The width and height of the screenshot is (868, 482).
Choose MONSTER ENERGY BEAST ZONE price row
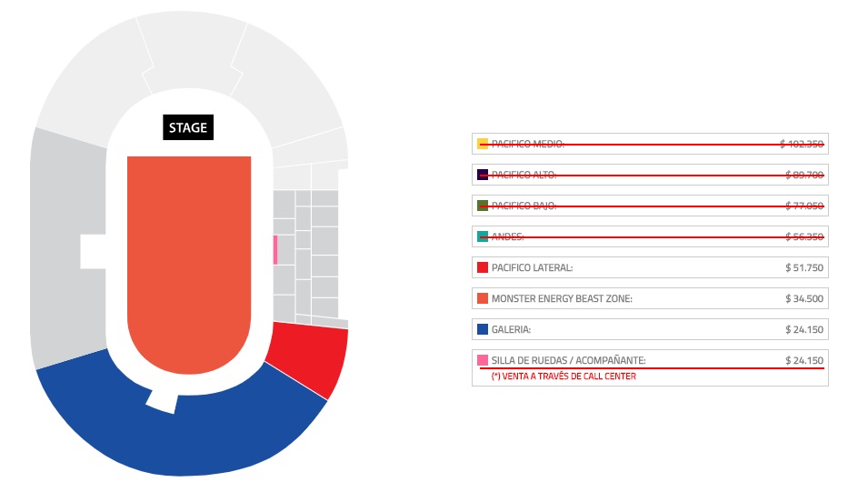[x=650, y=298]
